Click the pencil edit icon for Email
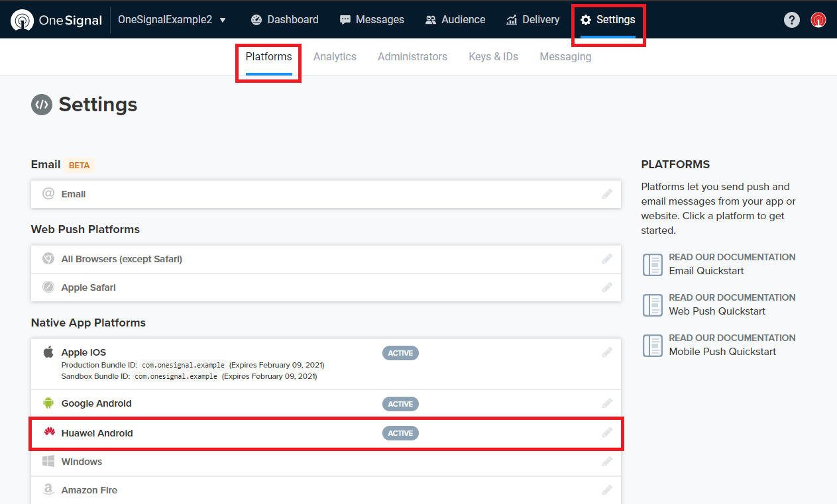837x504 pixels. click(x=607, y=194)
